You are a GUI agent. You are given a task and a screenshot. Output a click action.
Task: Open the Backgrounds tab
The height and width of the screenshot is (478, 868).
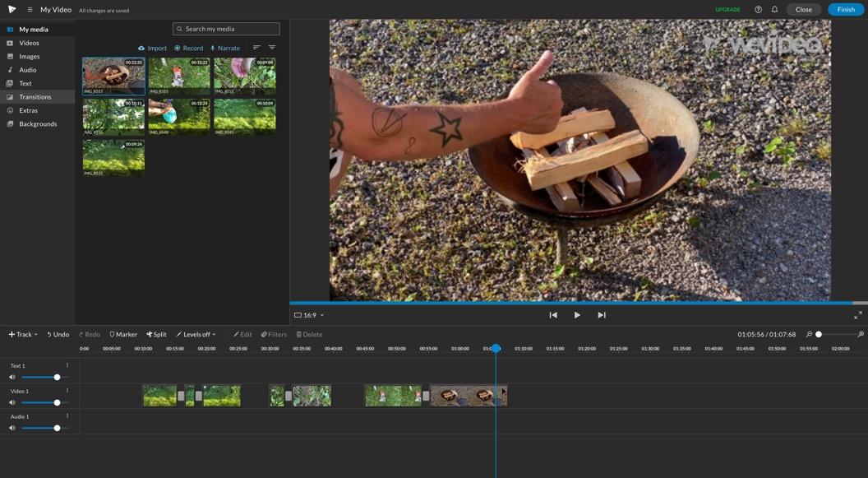38,124
